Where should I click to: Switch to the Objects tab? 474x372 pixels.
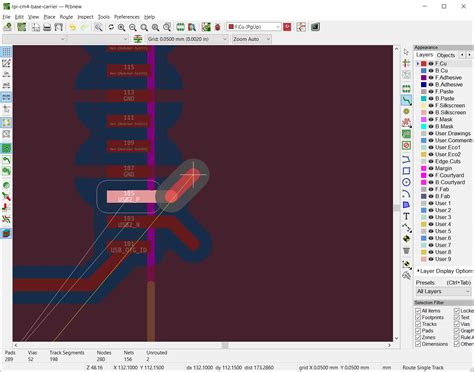click(x=446, y=55)
